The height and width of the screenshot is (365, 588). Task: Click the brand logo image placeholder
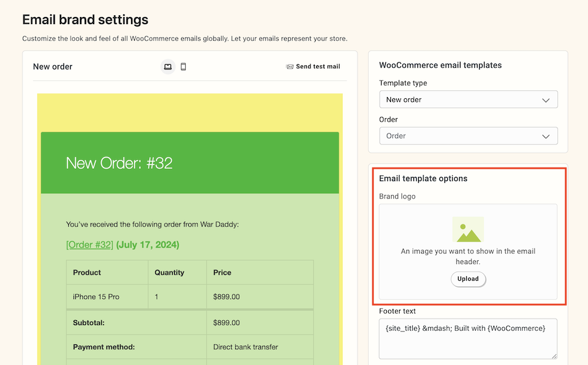[x=467, y=229]
